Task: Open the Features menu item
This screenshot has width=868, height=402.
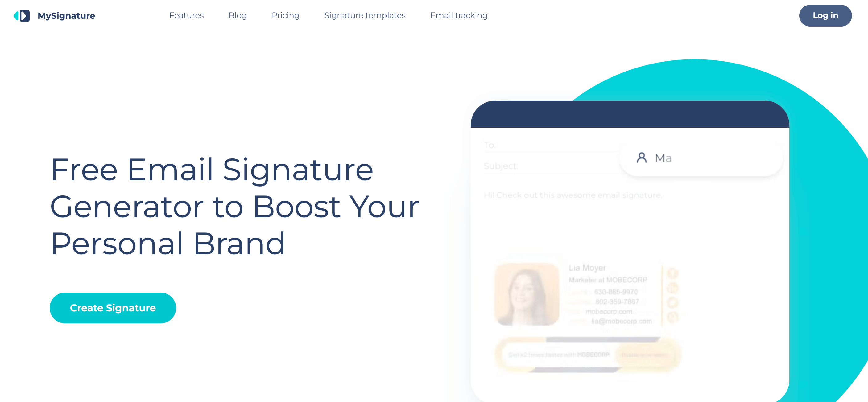Action: (187, 15)
